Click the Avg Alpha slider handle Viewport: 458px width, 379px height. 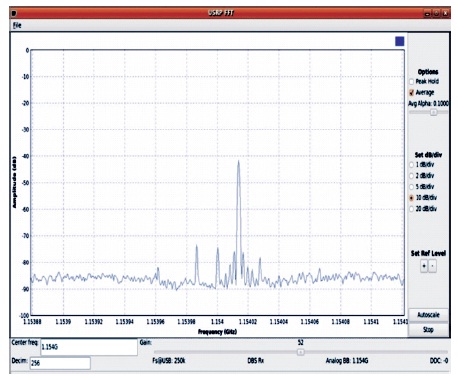433,112
